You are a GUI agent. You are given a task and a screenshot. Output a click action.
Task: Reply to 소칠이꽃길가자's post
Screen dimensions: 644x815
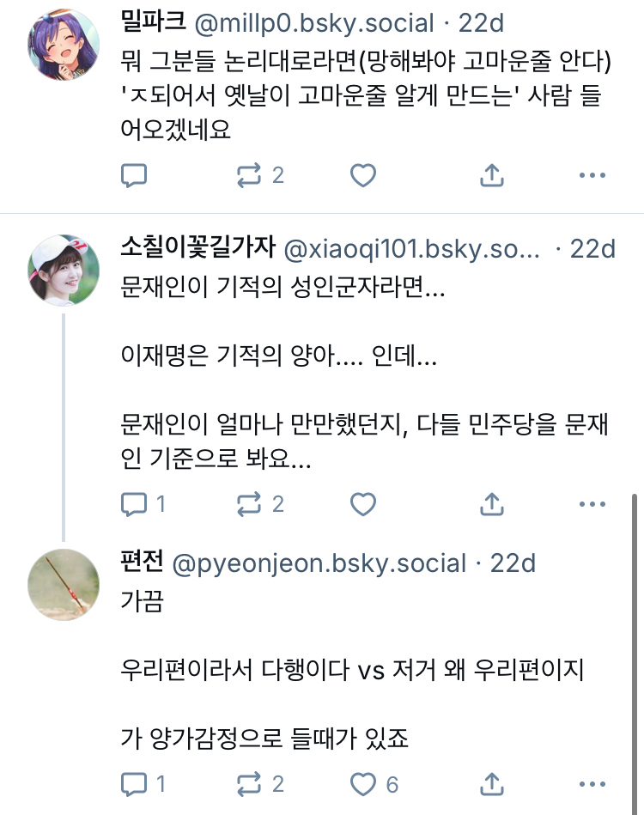pyautogui.click(x=134, y=504)
